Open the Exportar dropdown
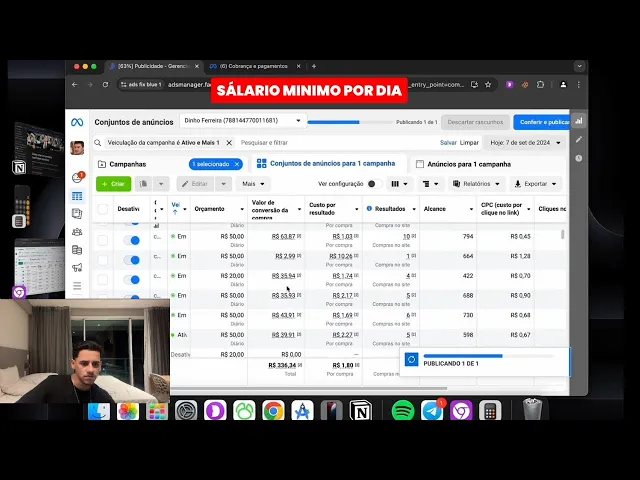 click(x=536, y=184)
